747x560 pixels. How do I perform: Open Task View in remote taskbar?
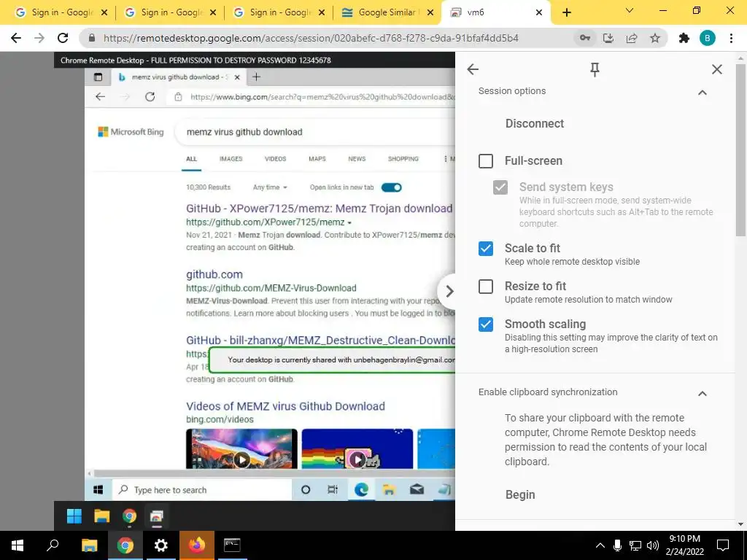point(333,489)
